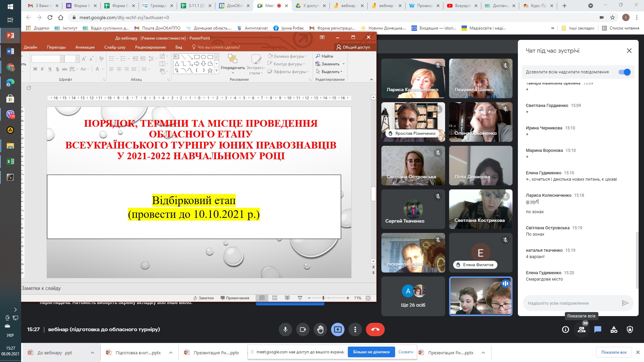Open Ще 26 осіб participants tile

(413, 296)
